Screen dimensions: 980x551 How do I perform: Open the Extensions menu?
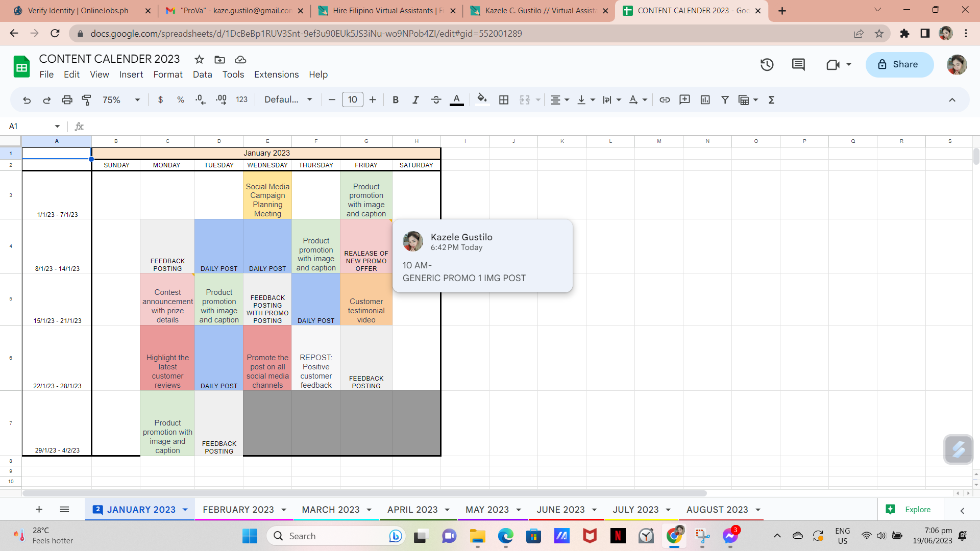(x=276, y=74)
